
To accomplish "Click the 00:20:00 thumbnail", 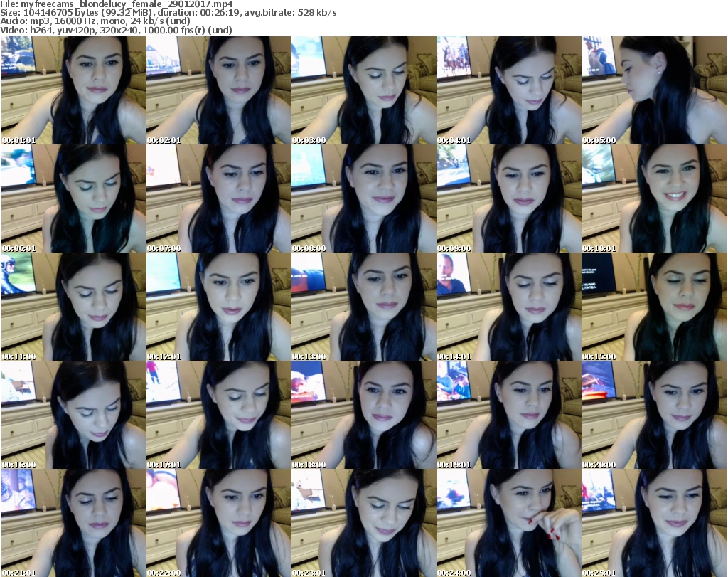I will (x=653, y=415).
